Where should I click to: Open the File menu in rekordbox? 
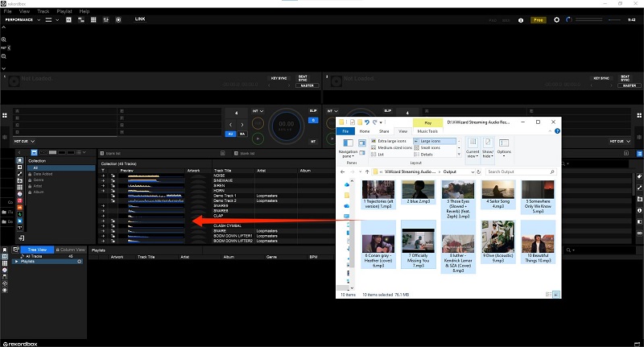tap(7, 11)
